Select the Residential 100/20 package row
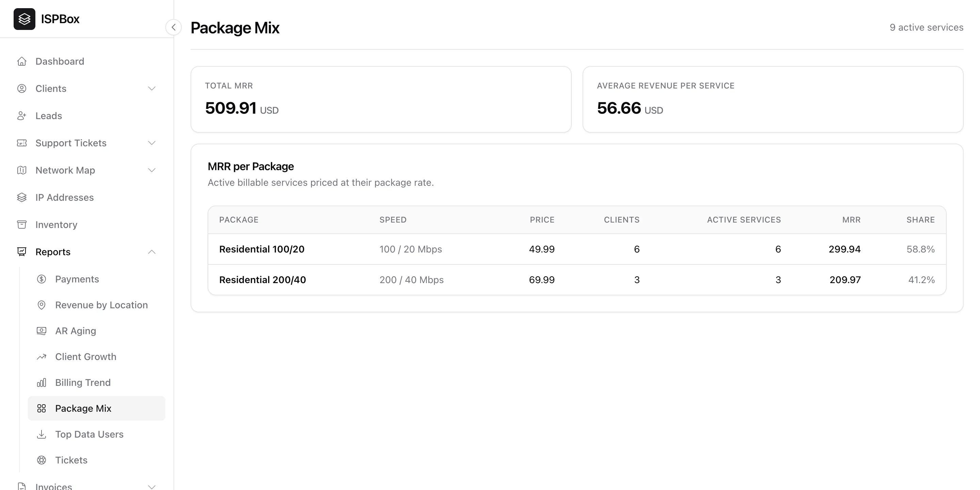Viewport: 980px width, 490px height. pos(577,249)
